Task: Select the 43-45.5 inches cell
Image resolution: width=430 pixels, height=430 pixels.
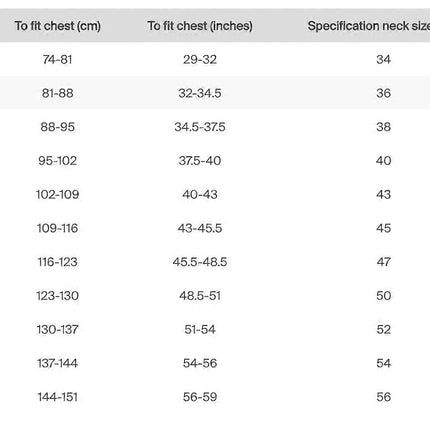Action: (x=200, y=228)
